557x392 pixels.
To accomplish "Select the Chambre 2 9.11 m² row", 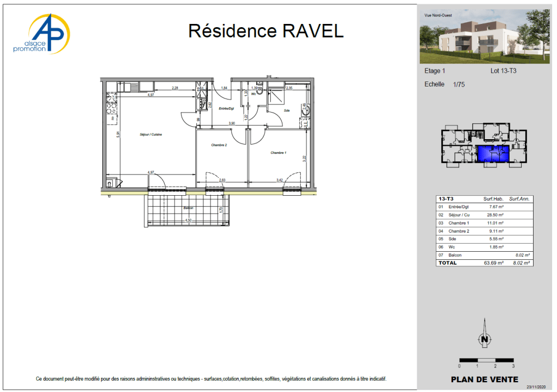I will point(485,231).
